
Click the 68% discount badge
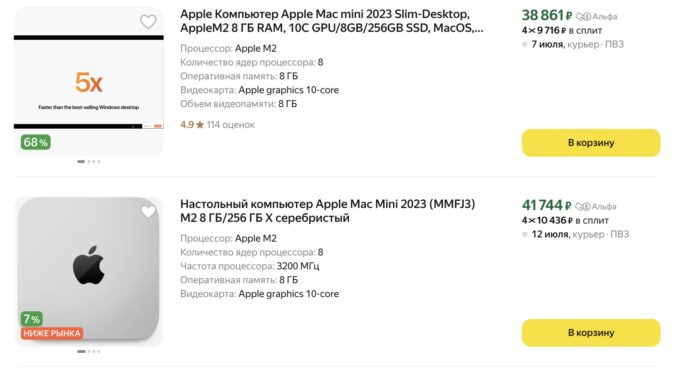point(36,142)
